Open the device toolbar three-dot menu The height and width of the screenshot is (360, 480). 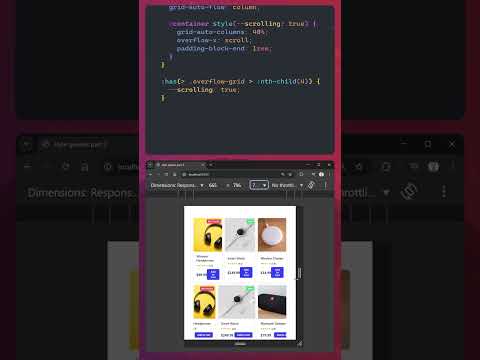325,185
